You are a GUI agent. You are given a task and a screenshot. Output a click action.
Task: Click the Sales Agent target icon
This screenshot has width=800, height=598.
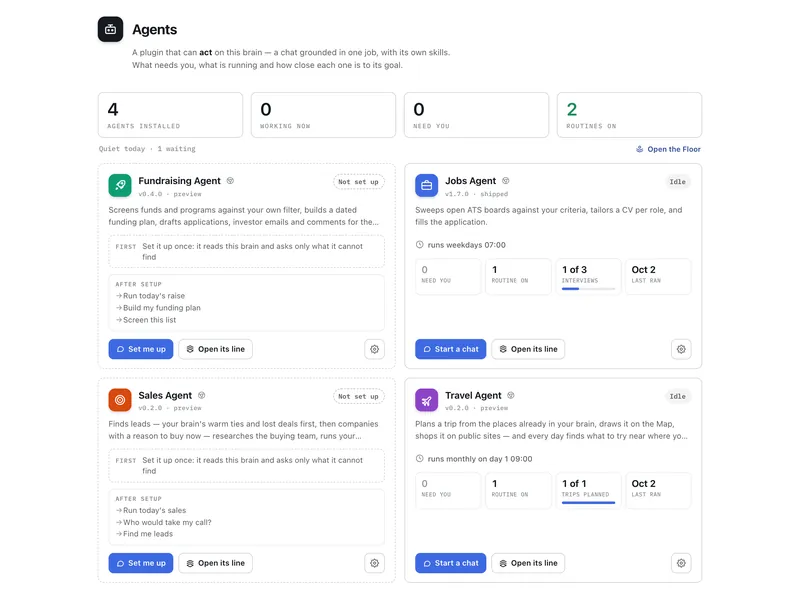pyautogui.click(x=120, y=400)
